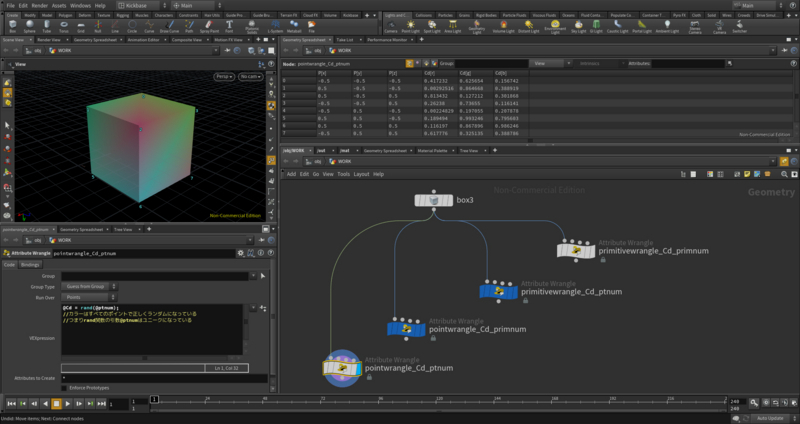The height and width of the screenshot is (424, 800).
Task: Create a Grid from the shelf
Action: click(x=81, y=26)
